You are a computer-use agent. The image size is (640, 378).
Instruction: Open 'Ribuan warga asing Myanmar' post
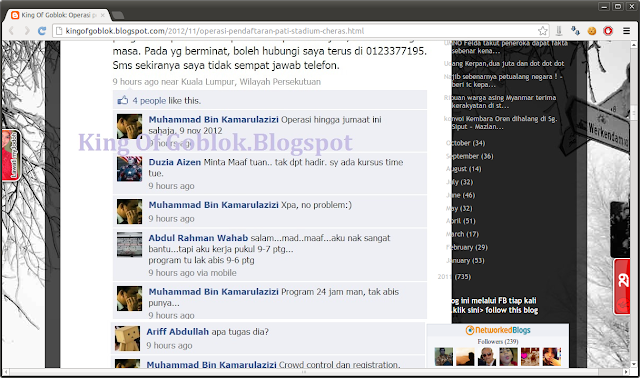[500, 102]
